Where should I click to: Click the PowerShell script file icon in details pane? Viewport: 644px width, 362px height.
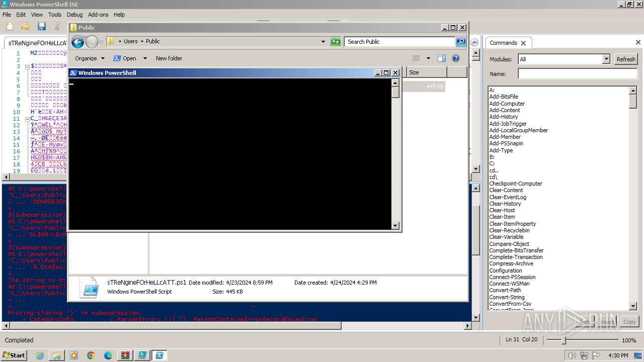pos(90,287)
